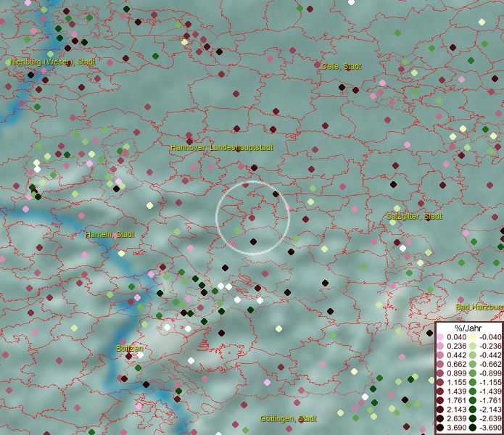The width and height of the screenshot is (504, 435).
Task: Click the legend value text '1.155'
Action: point(456,382)
